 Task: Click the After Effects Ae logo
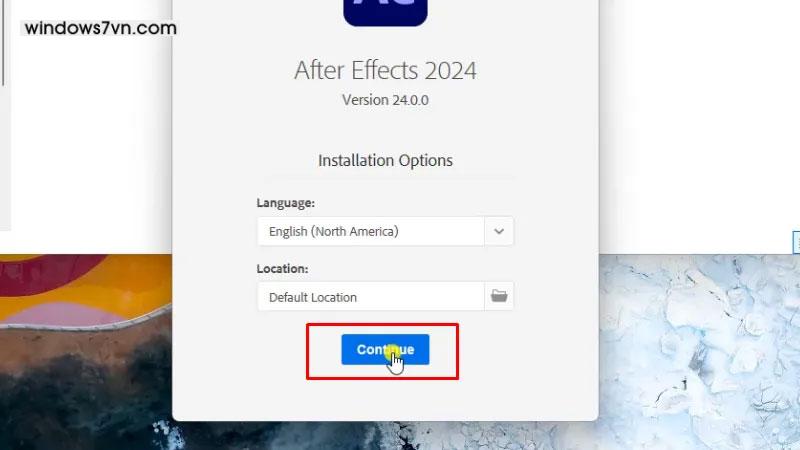tap(385, 10)
